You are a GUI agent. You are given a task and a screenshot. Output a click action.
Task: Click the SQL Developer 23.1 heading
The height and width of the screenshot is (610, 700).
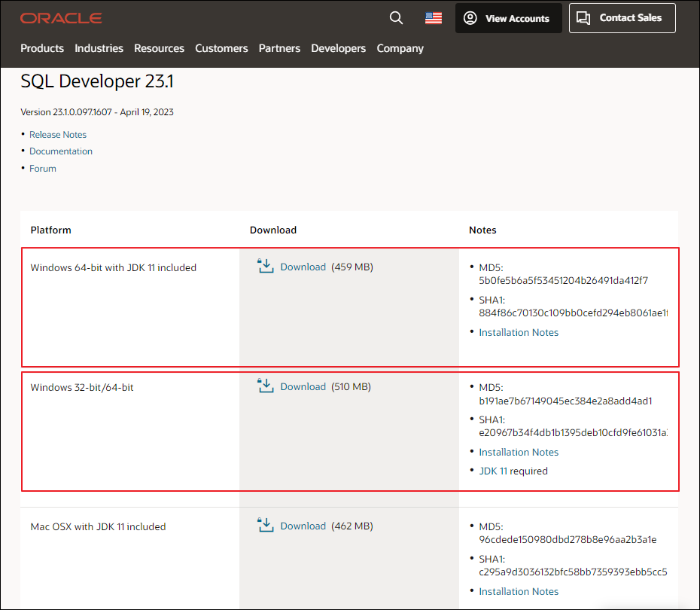[97, 81]
